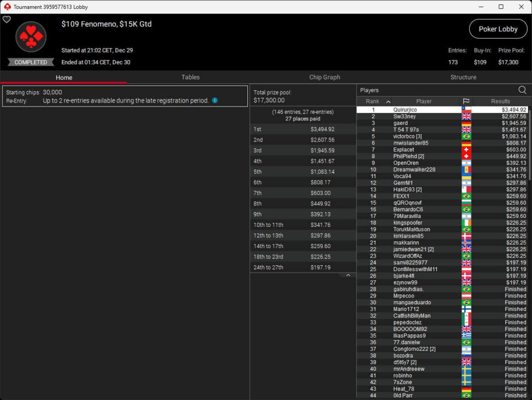Toggle Rank column sort order arrow
Image resolution: width=532 pixels, height=400 pixels.
388,101
